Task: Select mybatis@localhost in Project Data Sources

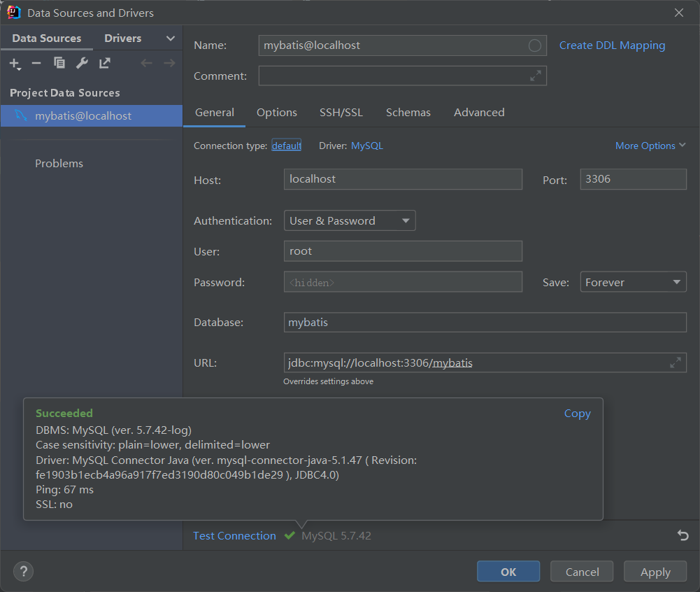Action: tap(83, 116)
